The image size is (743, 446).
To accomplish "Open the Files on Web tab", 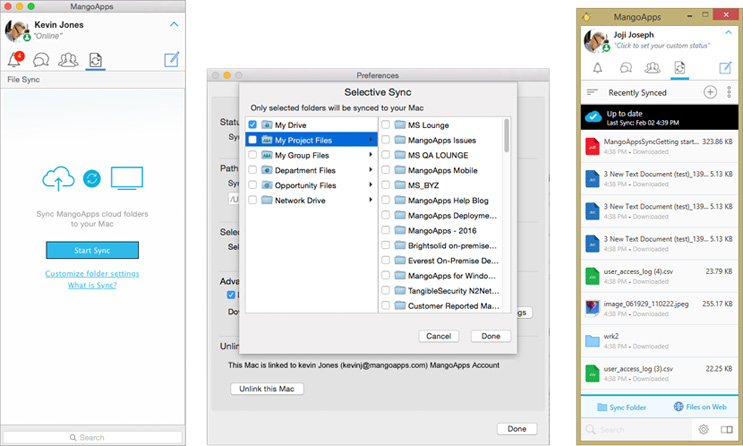I will [x=700, y=407].
